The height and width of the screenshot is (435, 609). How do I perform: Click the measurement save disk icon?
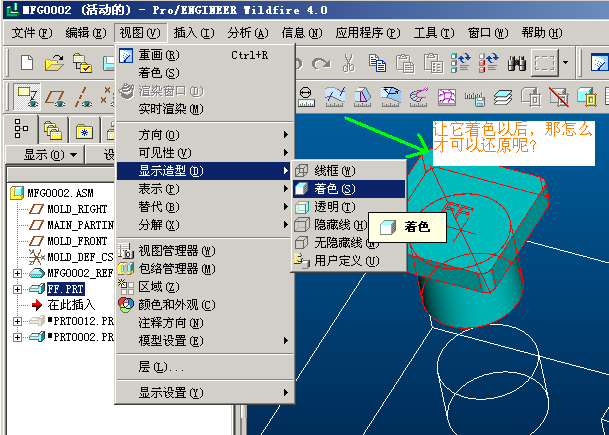[x=475, y=97]
